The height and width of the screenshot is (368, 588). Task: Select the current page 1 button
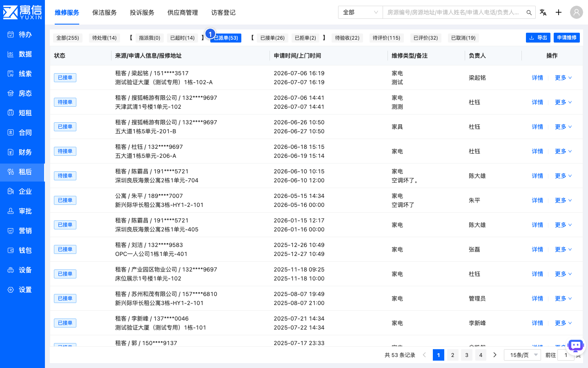439,355
